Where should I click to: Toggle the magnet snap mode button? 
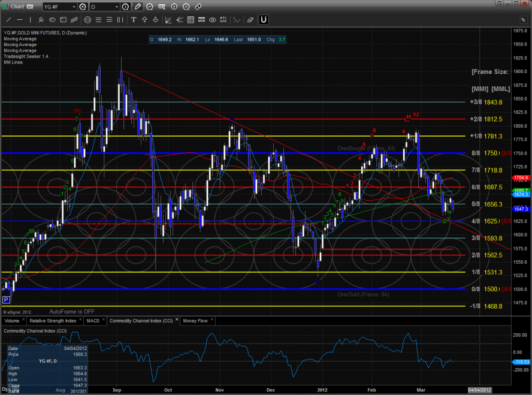point(264,19)
